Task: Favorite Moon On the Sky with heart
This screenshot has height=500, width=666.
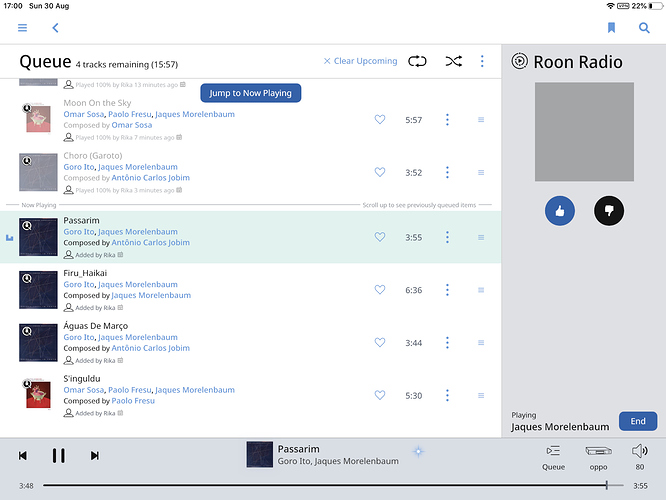Action: [x=380, y=120]
